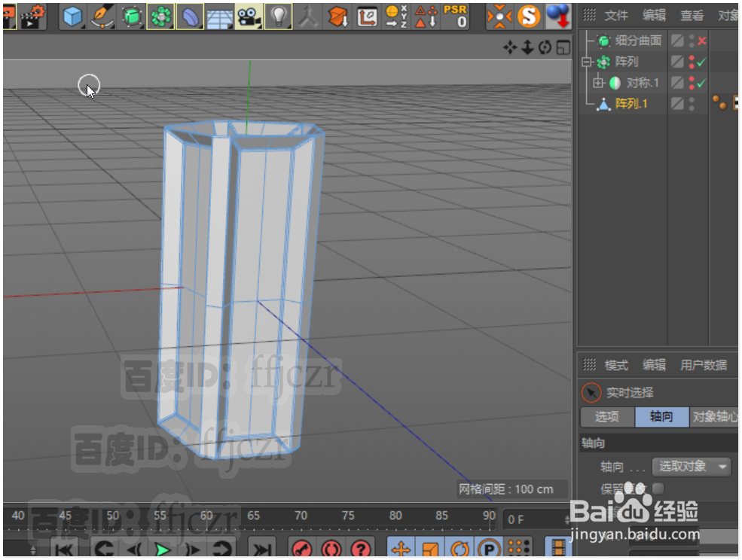Toggle visibility dots of 阵列.1 row
The width and height of the screenshot is (742, 560).
pos(692,104)
